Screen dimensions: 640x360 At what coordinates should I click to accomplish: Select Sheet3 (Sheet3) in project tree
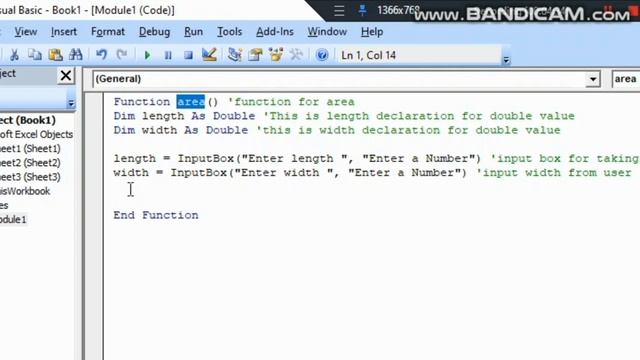point(30,177)
